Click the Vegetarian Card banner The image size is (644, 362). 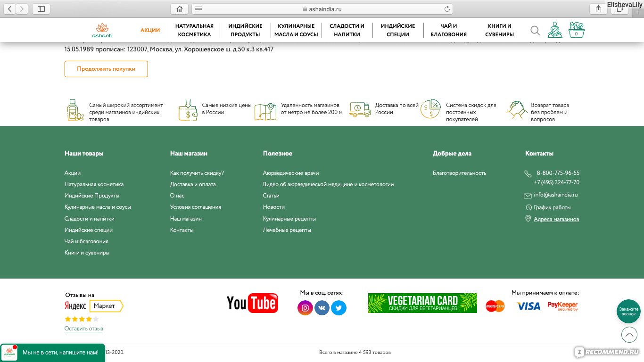tap(422, 303)
